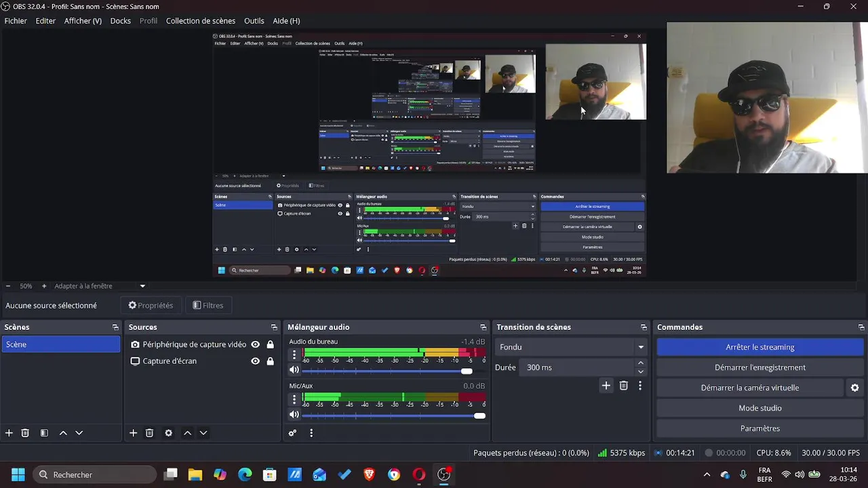This screenshot has height=488, width=868.
Task: Open the Docks menu
Action: (120, 21)
